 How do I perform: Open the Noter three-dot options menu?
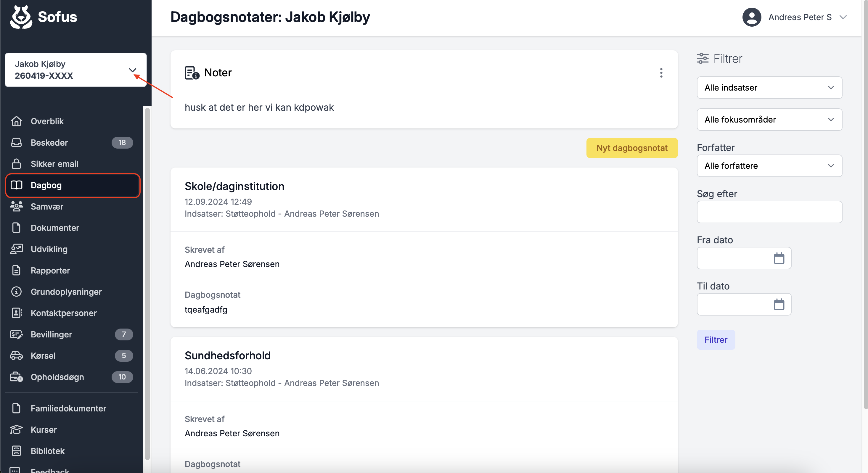coord(661,73)
